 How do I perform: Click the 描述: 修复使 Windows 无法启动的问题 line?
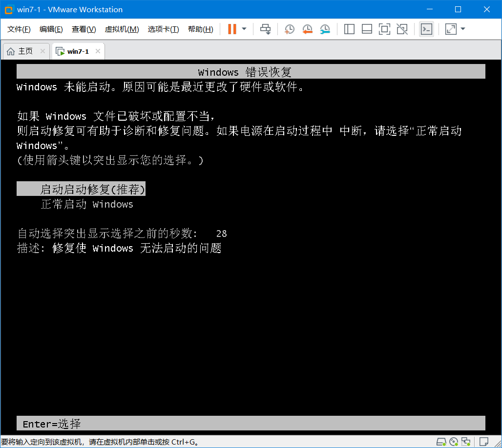coord(119,248)
